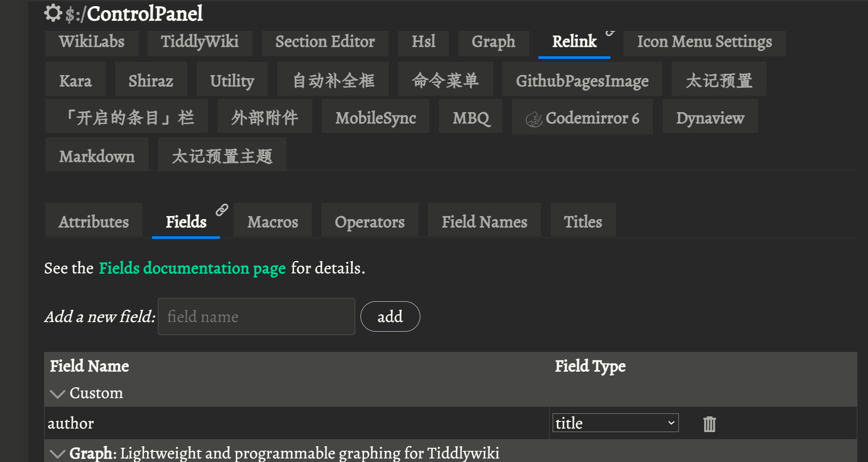Click the author field name cell

tap(297, 423)
